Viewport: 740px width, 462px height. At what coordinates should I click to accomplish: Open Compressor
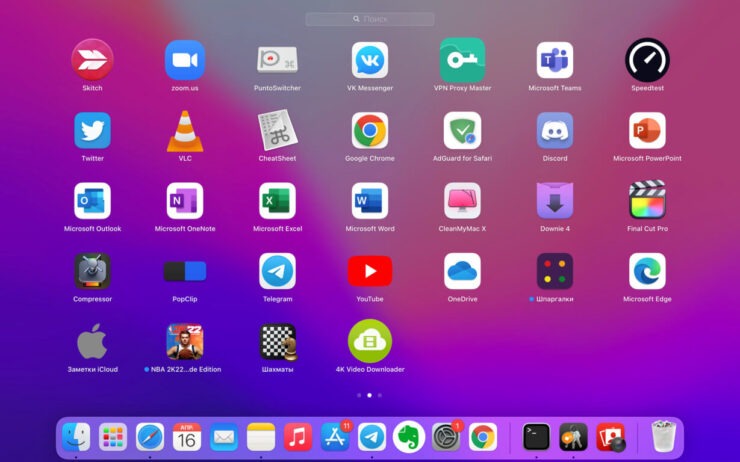92,271
